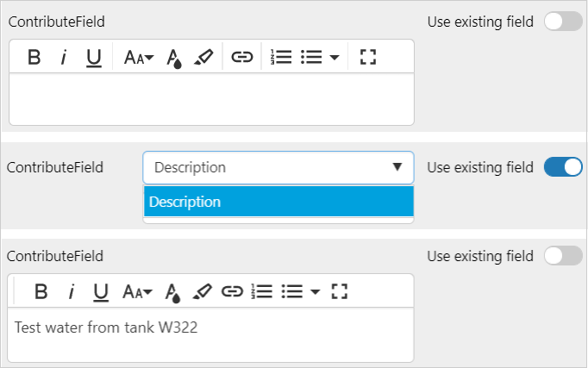This screenshot has height=368, width=588.
Task: Expand the top editor to fullscreen
Action: (368, 58)
